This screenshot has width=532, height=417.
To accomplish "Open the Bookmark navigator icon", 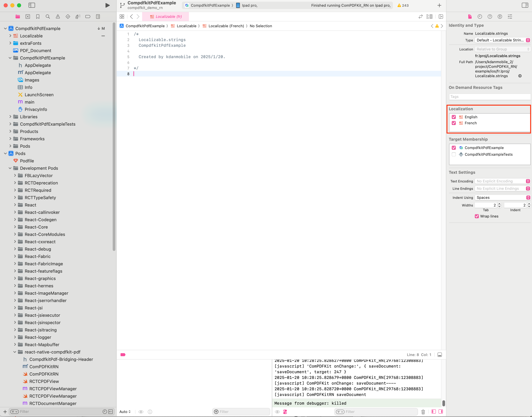I will 38,17.
